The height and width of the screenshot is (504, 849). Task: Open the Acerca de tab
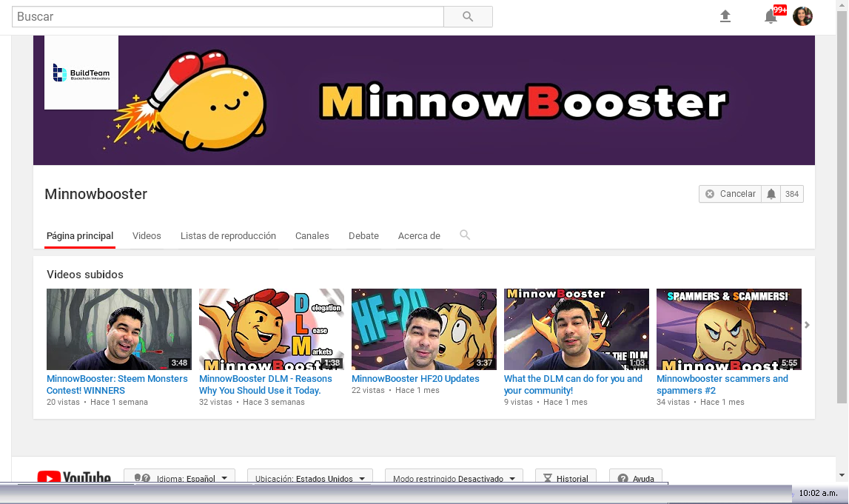pos(419,236)
